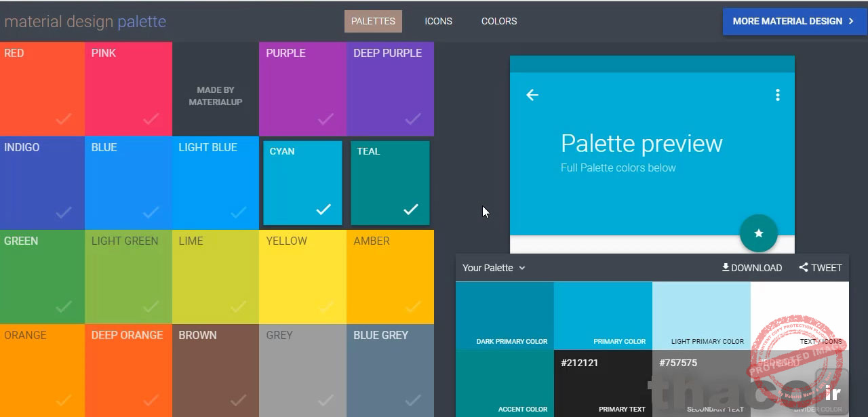This screenshot has width=868, height=417.
Task: Switch to the ICONS tab
Action: point(438,21)
